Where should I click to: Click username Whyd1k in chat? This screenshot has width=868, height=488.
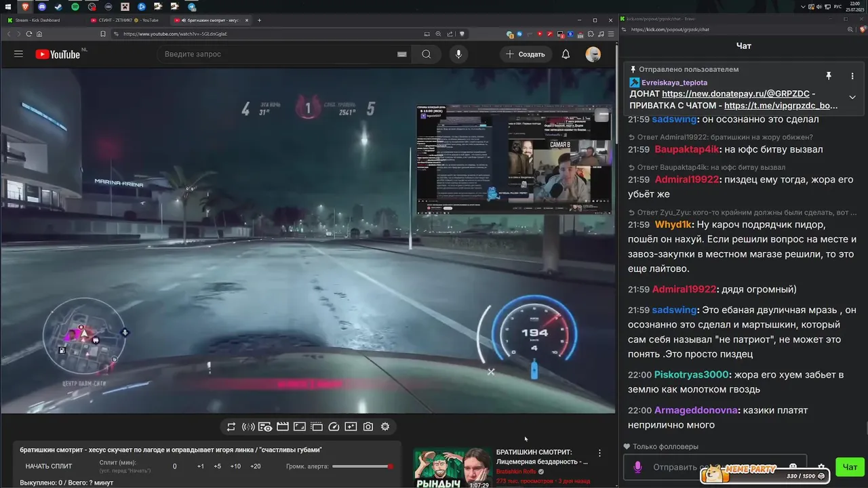point(673,224)
